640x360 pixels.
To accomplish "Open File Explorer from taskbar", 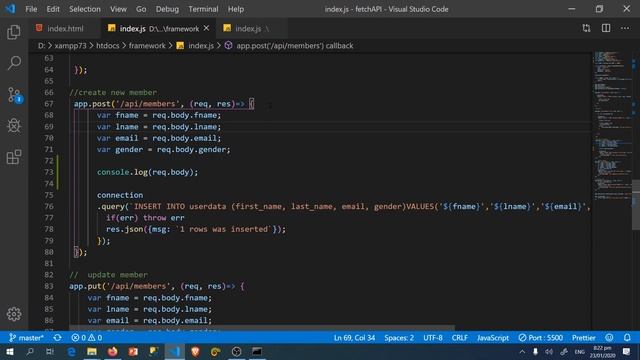I will (92, 351).
